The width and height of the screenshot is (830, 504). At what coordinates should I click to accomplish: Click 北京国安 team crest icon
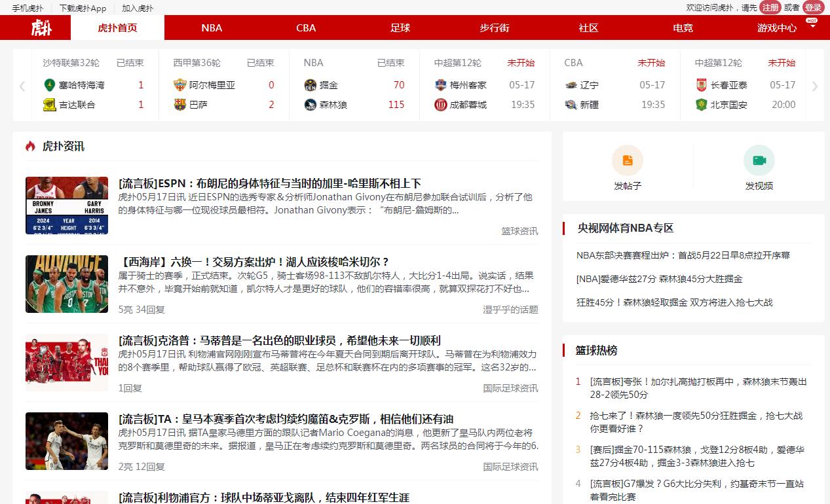point(702,105)
